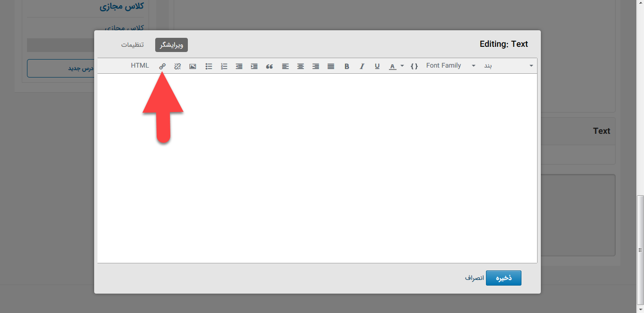The height and width of the screenshot is (313, 644).
Task: Justify the text alignment
Action: coord(331,66)
